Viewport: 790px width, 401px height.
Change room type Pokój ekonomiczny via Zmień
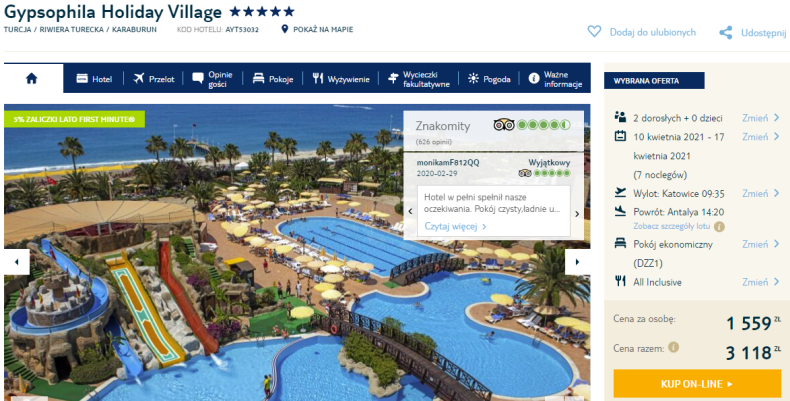[x=761, y=244]
